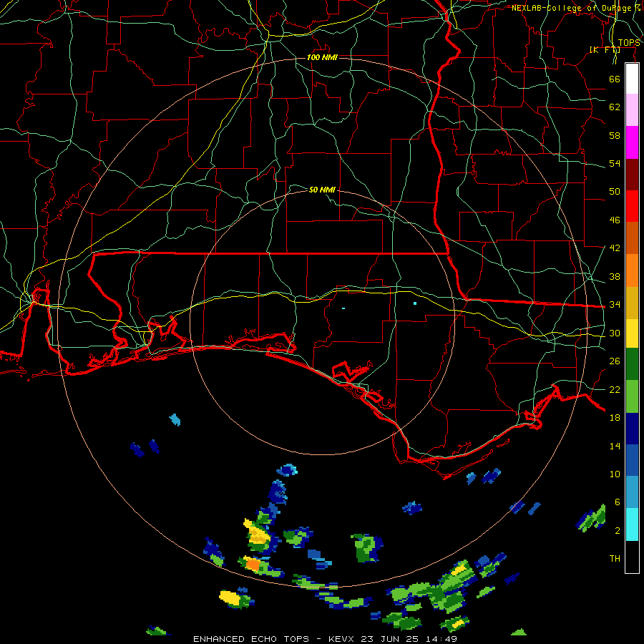Image resolution: width=644 pixels, height=644 pixels.
Task: Click 'ENHANCED ECHO TOPS' in the footer caption
Action: pos(251,639)
